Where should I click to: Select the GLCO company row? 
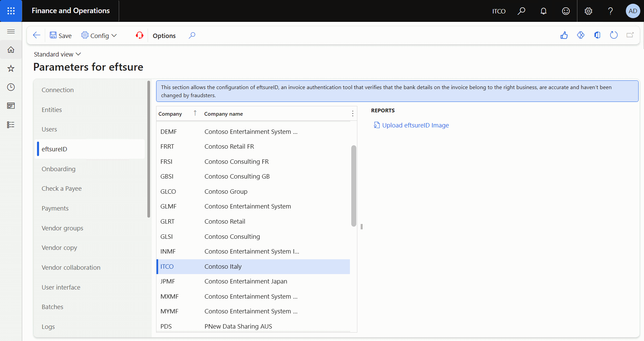coord(253,191)
